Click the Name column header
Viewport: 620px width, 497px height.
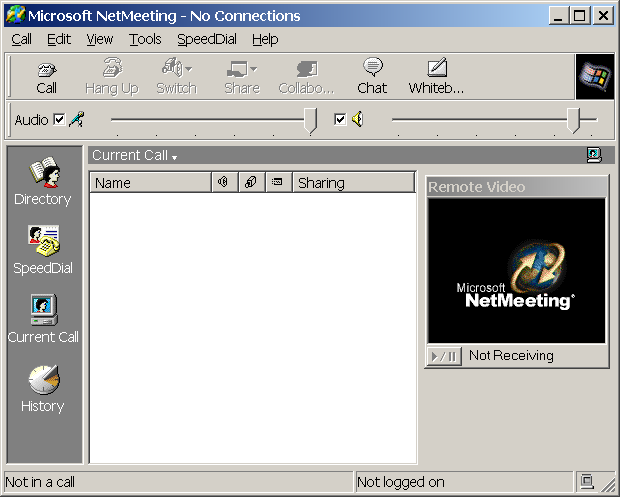(x=150, y=183)
